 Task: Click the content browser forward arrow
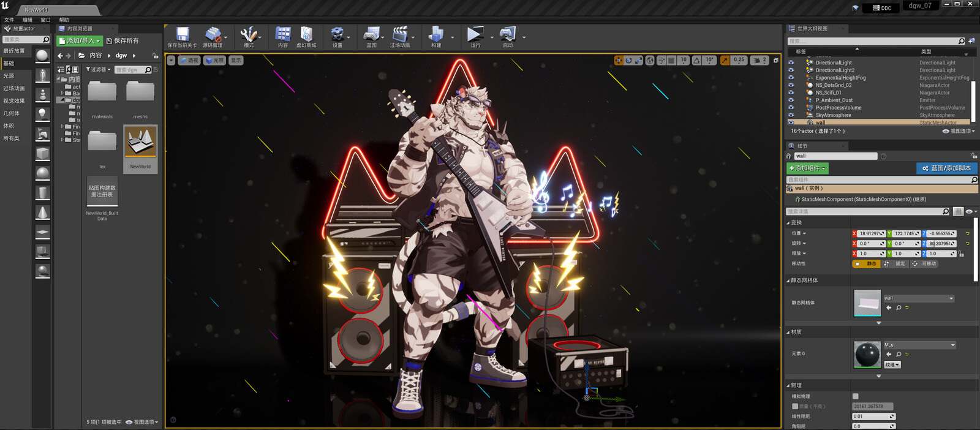[x=69, y=56]
